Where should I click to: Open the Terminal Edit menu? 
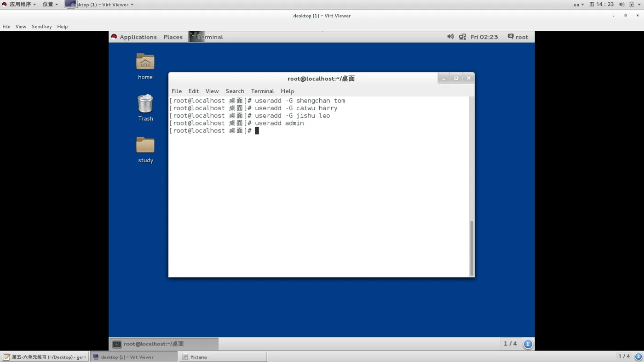pyautogui.click(x=194, y=91)
